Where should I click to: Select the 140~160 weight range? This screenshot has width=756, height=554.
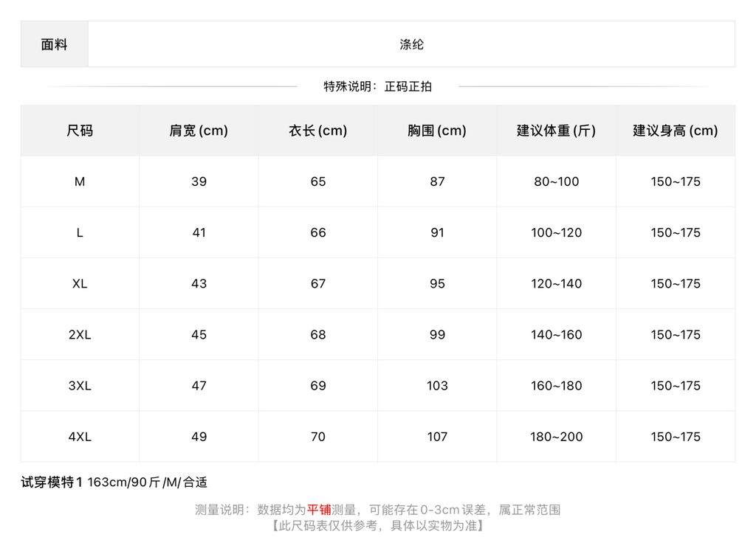557,335
